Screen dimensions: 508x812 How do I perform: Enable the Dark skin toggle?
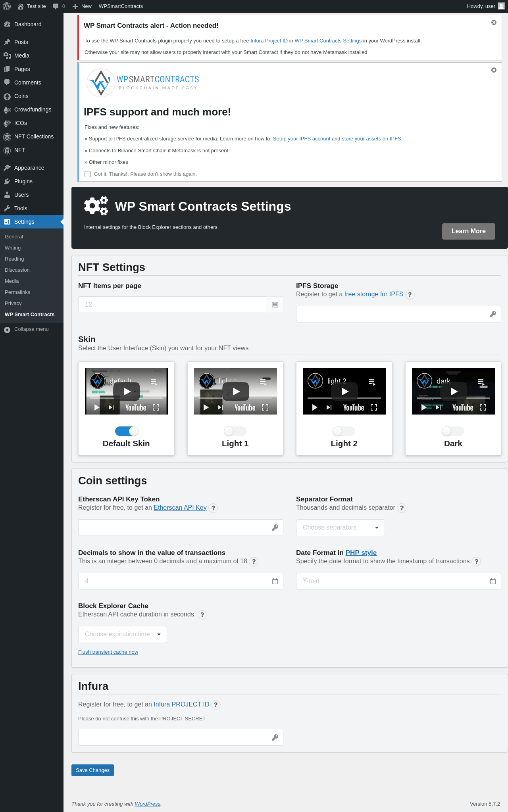pos(453,431)
